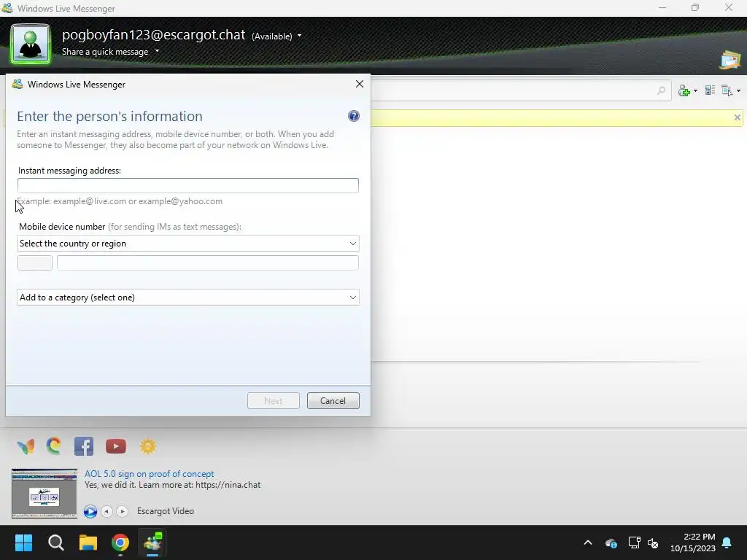This screenshot has width=747, height=560.
Task: Click the user profile picture avatar
Action: (31, 44)
